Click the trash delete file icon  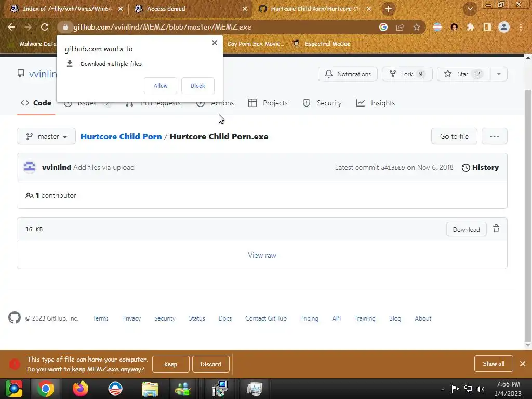point(496,229)
